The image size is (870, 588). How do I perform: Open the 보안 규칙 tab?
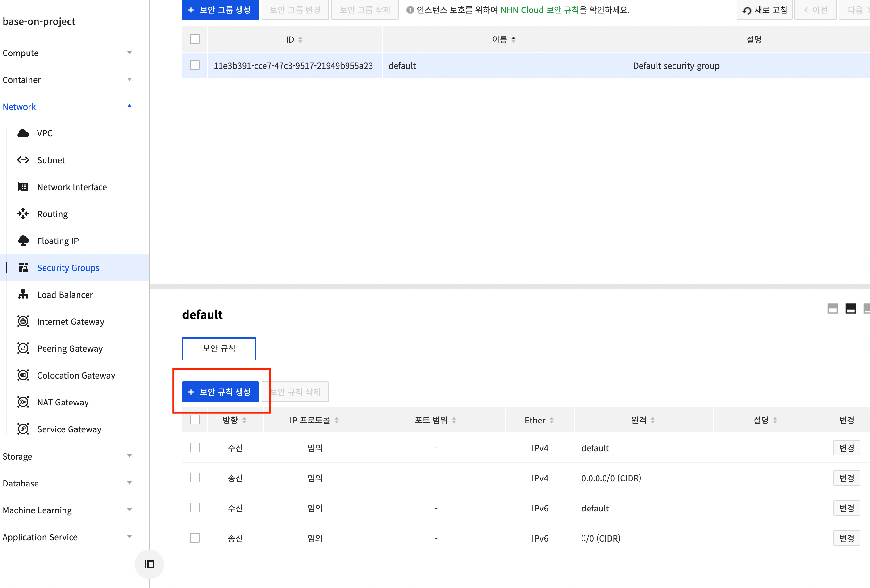219,348
